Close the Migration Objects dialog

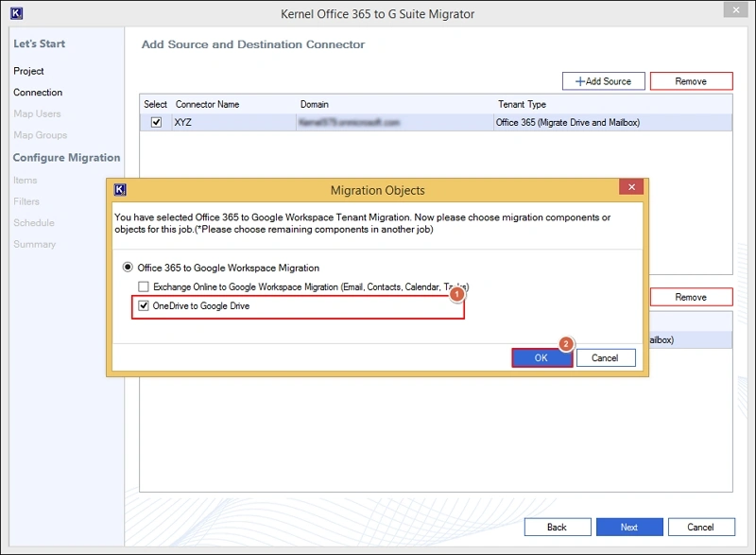631,189
